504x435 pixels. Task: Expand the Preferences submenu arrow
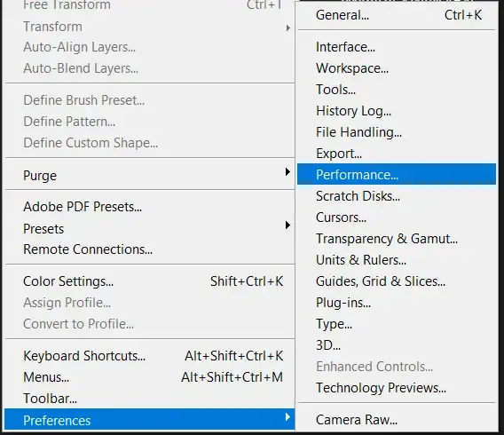pyautogui.click(x=287, y=417)
